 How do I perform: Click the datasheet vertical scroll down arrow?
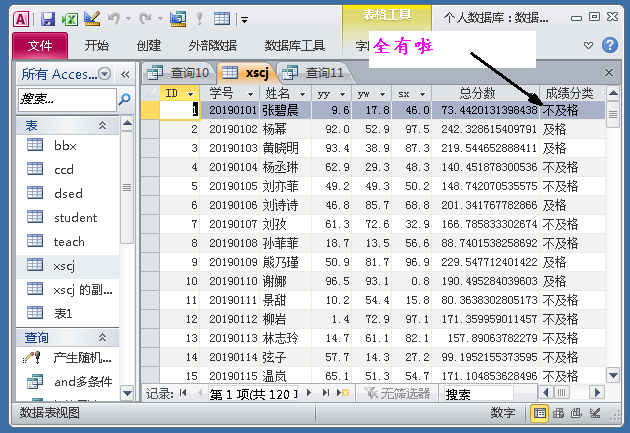613,376
